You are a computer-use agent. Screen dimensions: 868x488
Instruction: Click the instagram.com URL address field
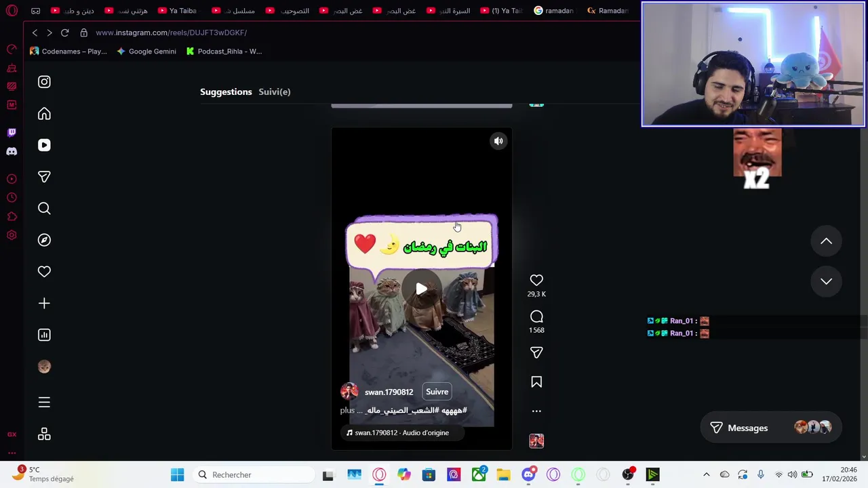point(171,33)
